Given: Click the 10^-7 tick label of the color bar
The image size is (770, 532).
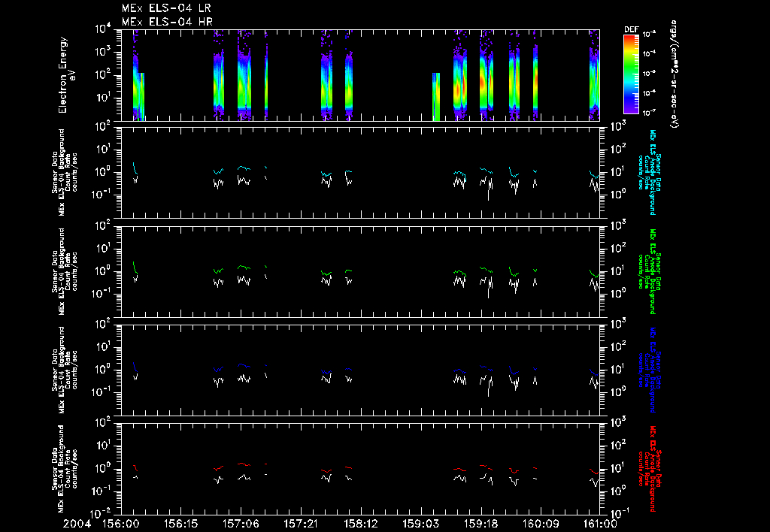Looking at the screenshot, I should point(650,113).
